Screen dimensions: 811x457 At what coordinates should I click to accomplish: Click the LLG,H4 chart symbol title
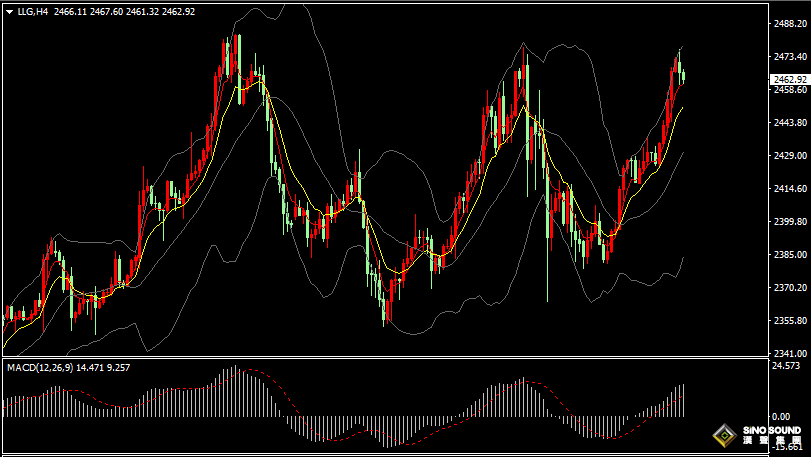(33, 11)
